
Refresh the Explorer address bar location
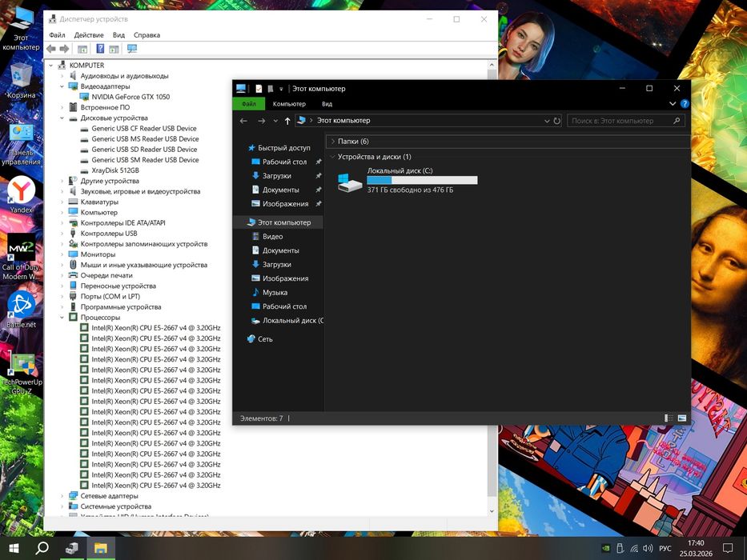[x=557, y=121]
